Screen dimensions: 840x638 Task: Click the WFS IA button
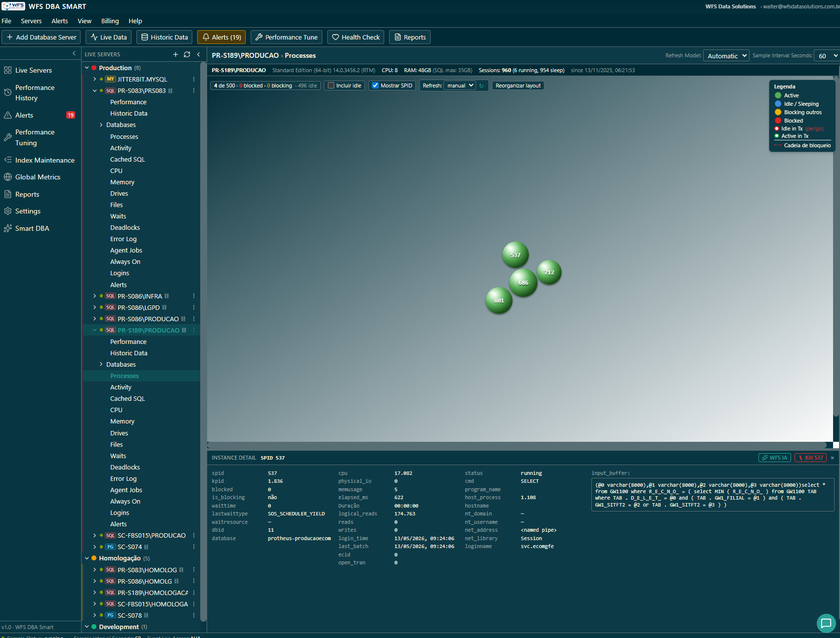pyautogui.click(x=775, y=458)
